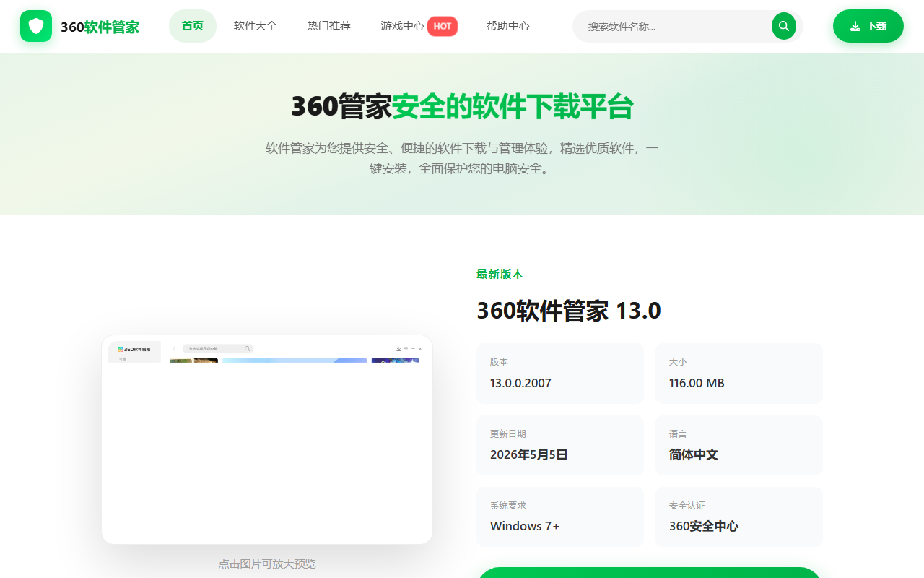This screenshot has width=924, height=578.
Task: Select the 首页 navigation tab
Action: [193, 26]
